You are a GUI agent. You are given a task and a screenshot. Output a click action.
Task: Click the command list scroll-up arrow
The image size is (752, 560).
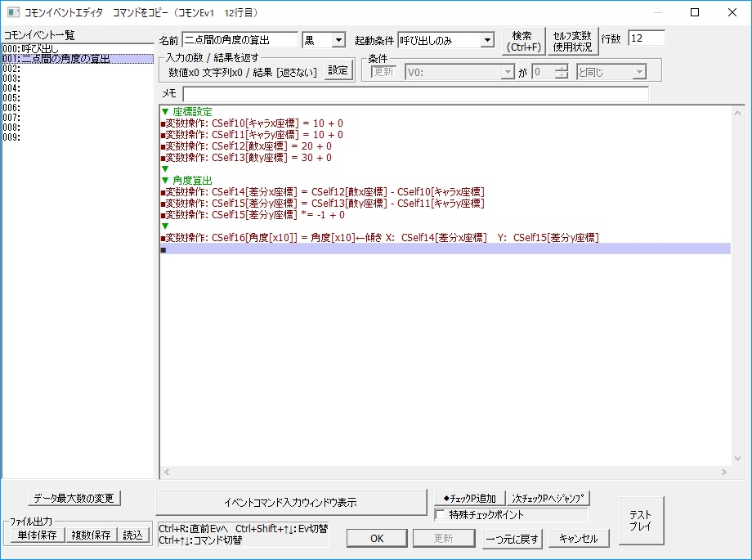click(x=737, y=114)
